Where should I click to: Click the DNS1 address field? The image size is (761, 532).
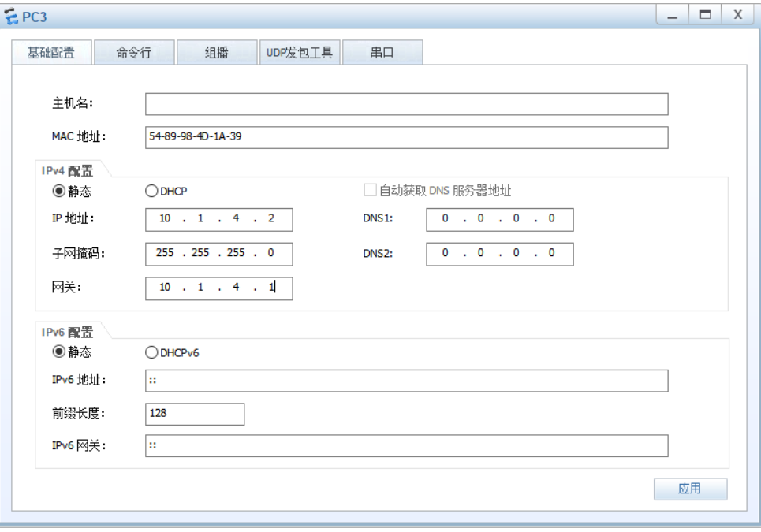pos(500,220)
